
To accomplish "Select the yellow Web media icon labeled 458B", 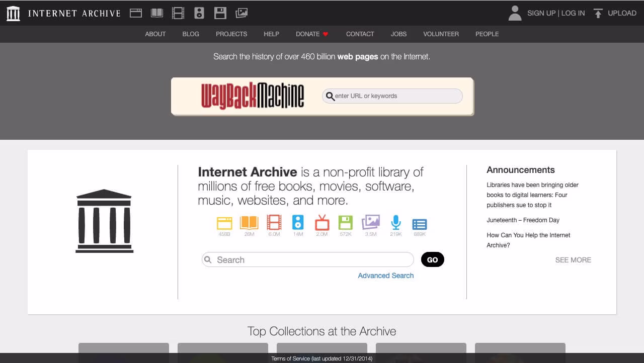I will [x=224, y=223].
